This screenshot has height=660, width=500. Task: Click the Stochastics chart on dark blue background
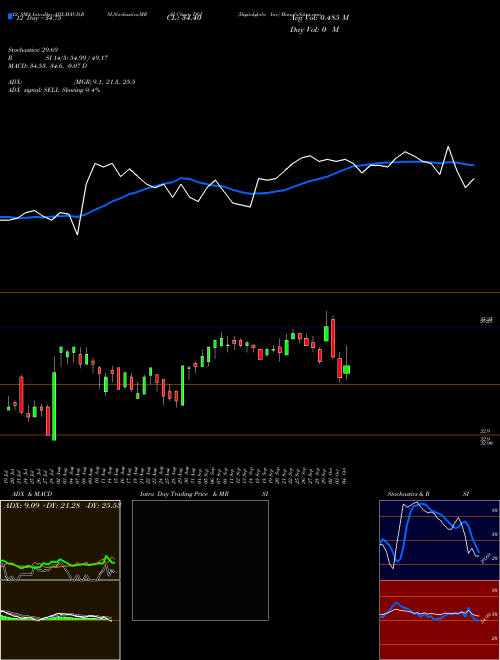tap(439, 540)
